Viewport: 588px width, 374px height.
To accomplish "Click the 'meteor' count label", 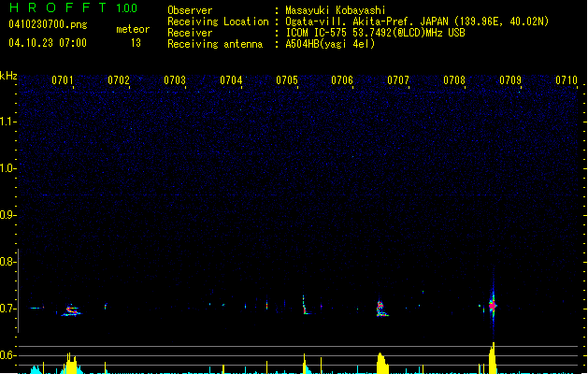I will pyautogui.click(x=133, y=29).
